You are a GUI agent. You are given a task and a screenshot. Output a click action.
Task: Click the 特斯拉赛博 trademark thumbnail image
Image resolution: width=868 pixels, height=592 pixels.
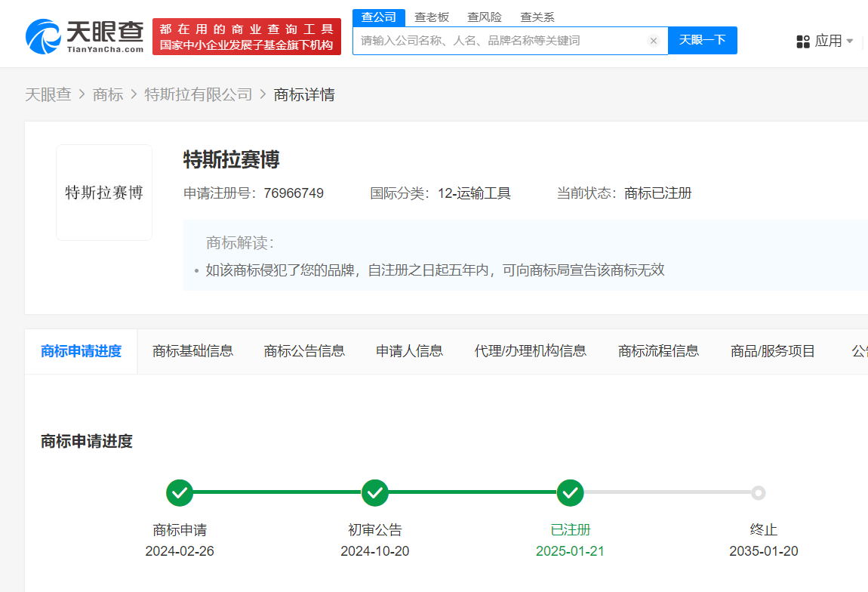pyautogui.click(x=104, y=193)
